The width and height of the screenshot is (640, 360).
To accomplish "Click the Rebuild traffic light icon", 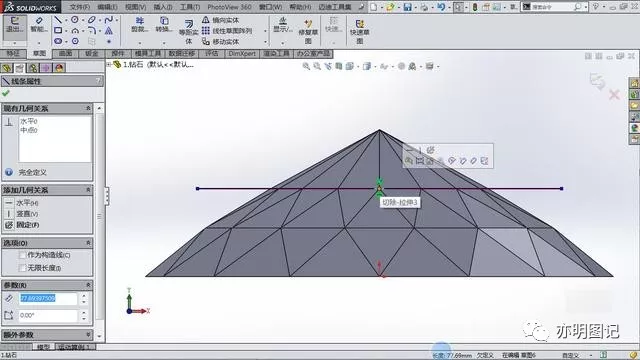I will [475, 7].
